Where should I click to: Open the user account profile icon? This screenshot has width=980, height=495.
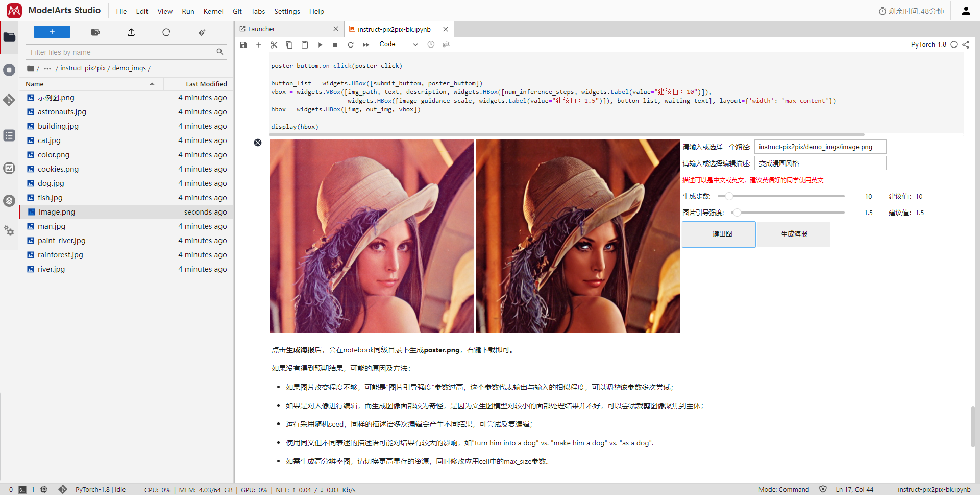pos(966,11)
